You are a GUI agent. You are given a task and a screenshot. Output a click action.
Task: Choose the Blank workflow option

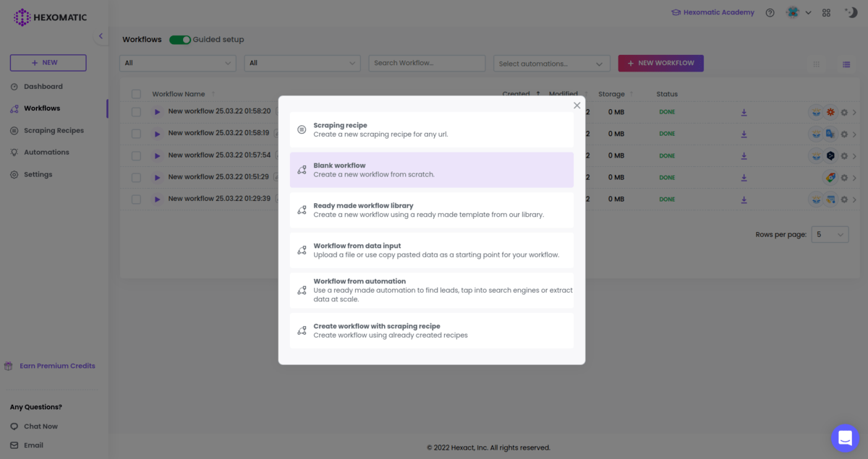click(432, 169)
